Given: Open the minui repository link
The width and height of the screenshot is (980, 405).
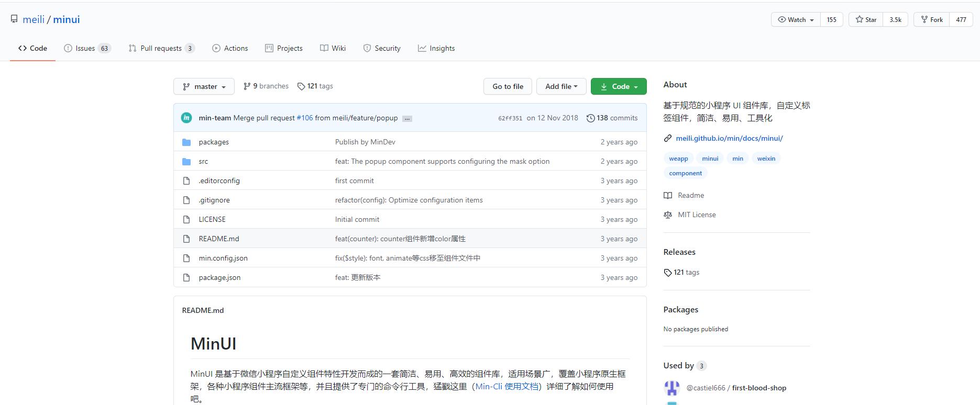Looking at the screenshot, I should pyautogui.click(x=67, y=19).
